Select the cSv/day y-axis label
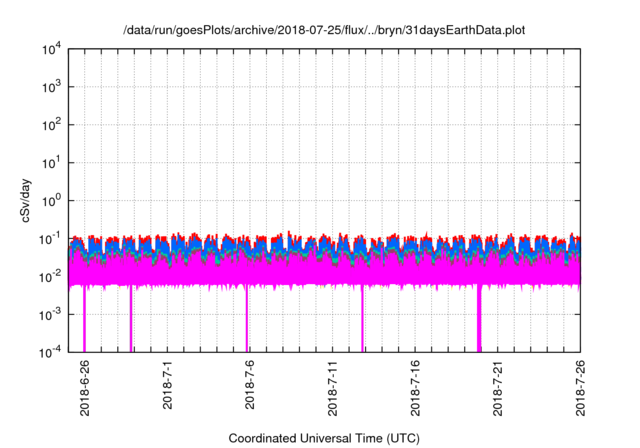Image resolution: width=640 pixels, height=448 pixels. (x=26, y=200)
